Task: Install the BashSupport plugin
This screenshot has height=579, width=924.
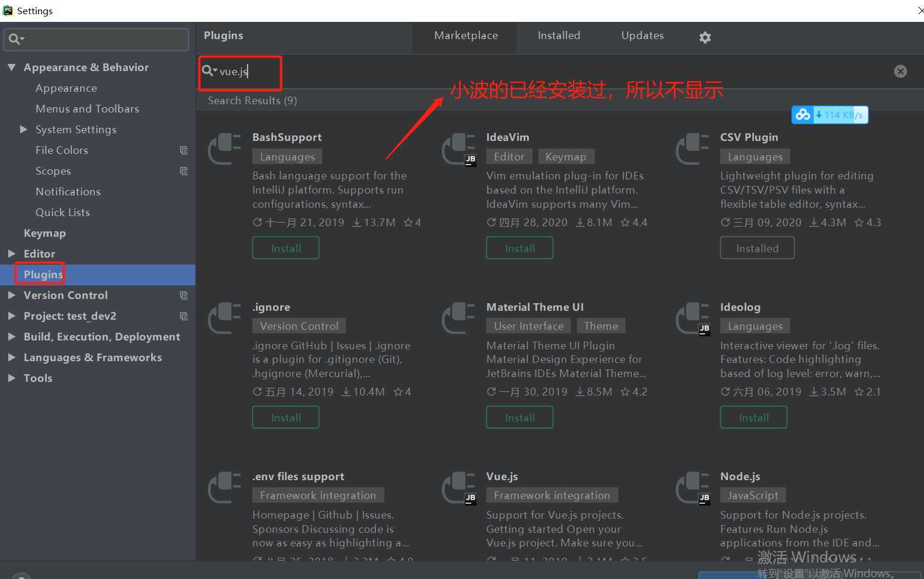Action: point(285,248)
